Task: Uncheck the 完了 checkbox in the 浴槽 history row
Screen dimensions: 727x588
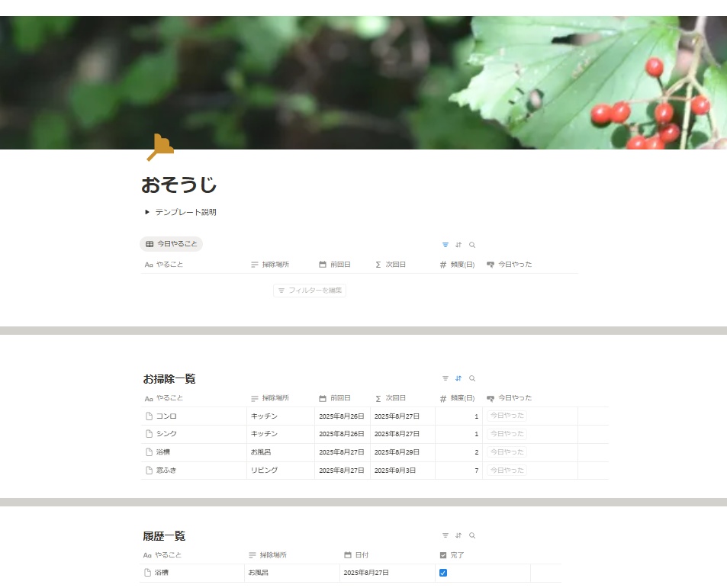Action: [x=442, y=574]
